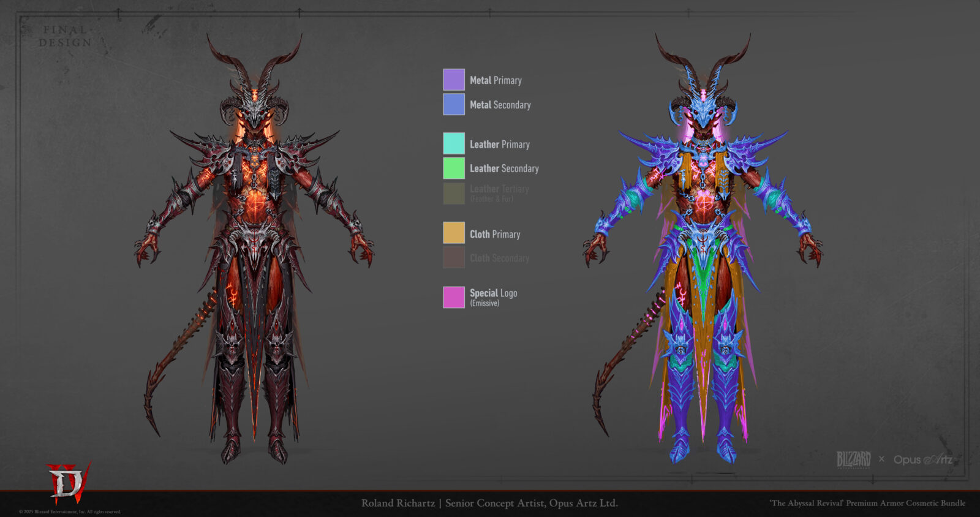
Task: Select the color-masked armor character render
Action: point(703,245)
